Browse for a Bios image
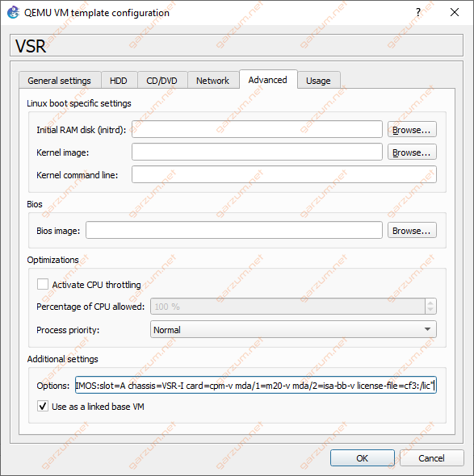Screen dimensions: 474x476 click(412, 231)
